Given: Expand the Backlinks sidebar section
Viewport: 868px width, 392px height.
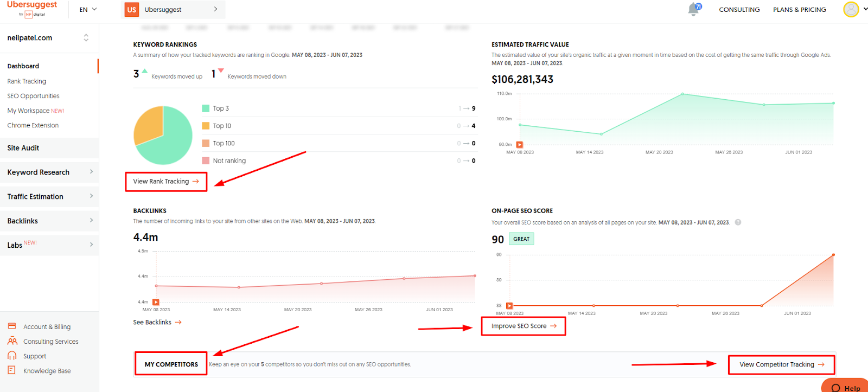Looking at the screenshot, I should (49, 221).
